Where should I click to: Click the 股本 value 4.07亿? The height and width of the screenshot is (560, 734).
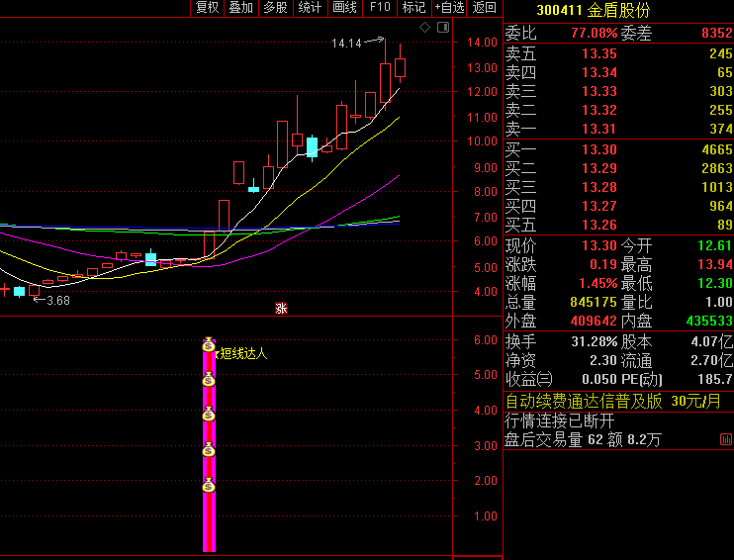(712, 341)
